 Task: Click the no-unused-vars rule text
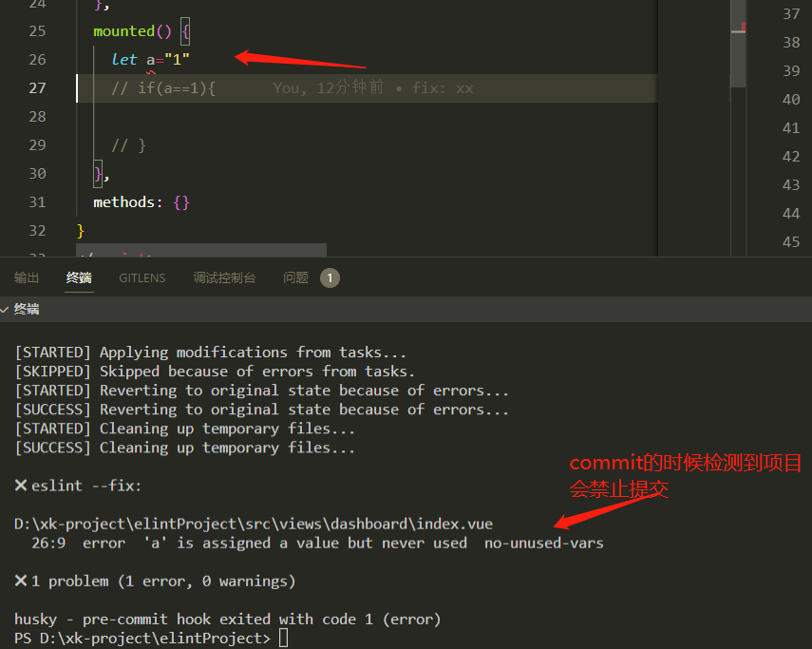[x=544, y=544]
